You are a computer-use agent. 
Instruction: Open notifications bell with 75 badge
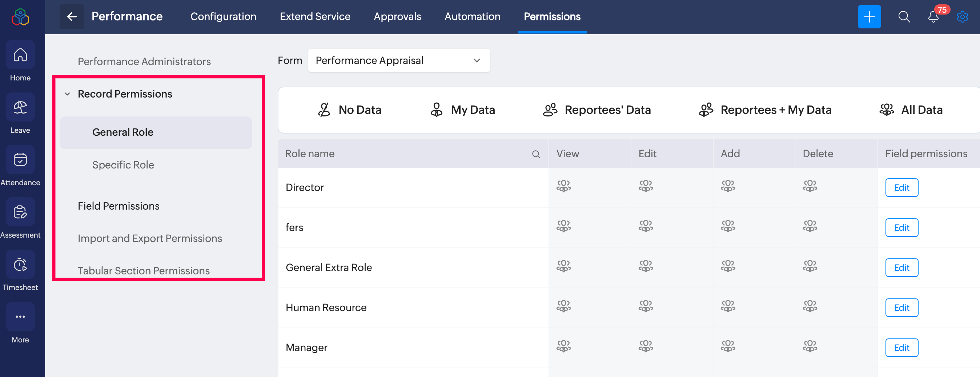[x=933, y=17]
